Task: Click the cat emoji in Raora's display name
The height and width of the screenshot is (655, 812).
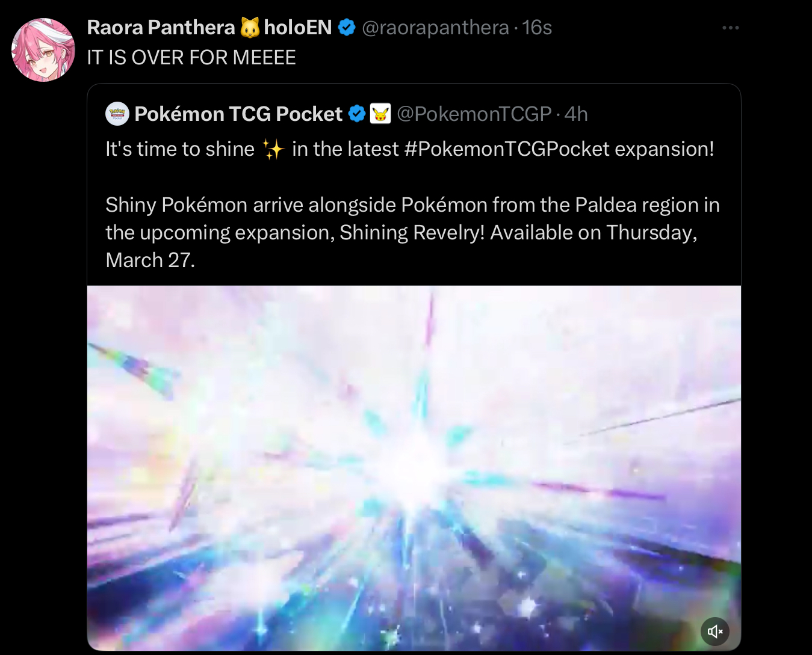Action: pos(250,28)
